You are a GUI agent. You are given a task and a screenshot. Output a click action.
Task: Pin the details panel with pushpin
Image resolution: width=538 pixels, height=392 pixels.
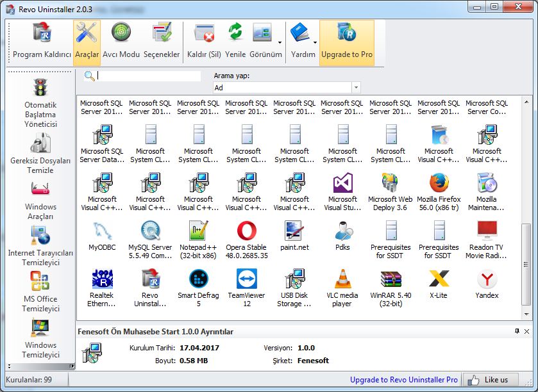click(517, 331)
